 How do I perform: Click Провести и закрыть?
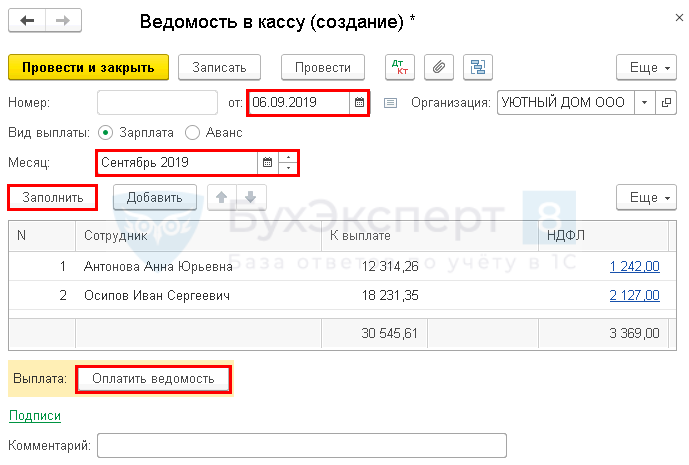pos(88,67)
